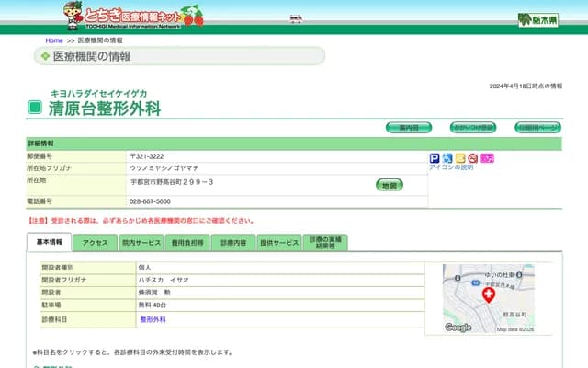The width and height of the screenshot is (588, 368).
Task: Open the アクセス tab
Action: (96, 243)
